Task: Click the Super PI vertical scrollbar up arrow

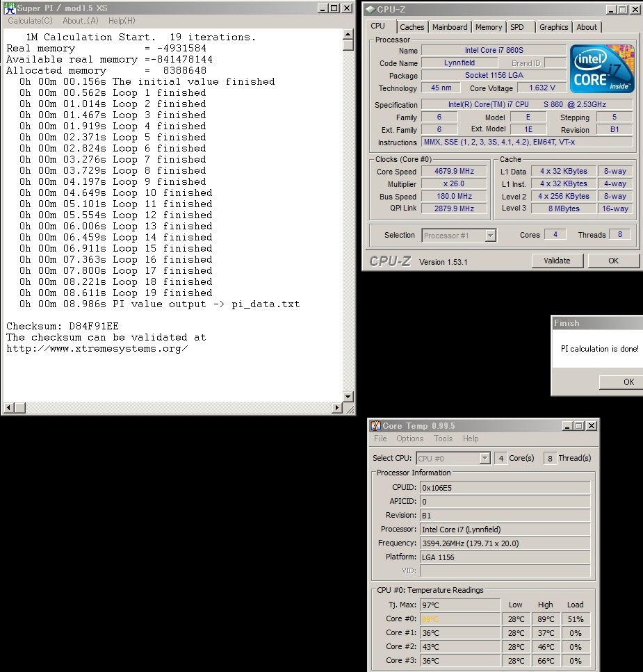Action: 348,34
